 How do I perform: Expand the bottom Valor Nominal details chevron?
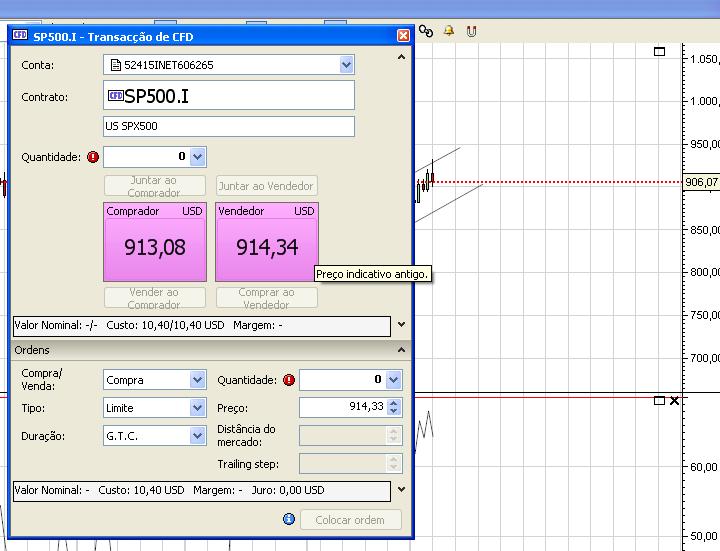pos(401,489)
